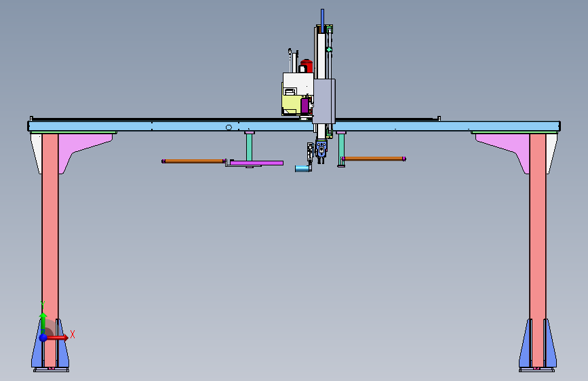Click the green Y axis label
This screenshot has width=588, height=381.
pyautogui.click(x=43, y=305)
